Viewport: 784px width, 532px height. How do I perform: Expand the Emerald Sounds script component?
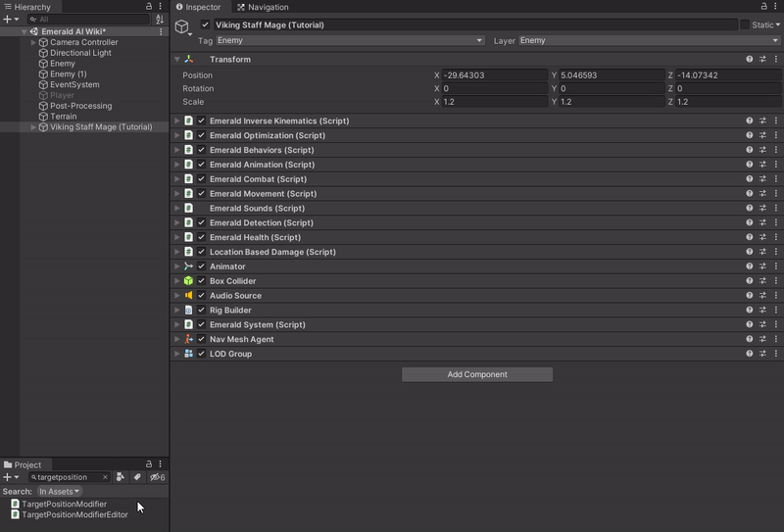177,209
